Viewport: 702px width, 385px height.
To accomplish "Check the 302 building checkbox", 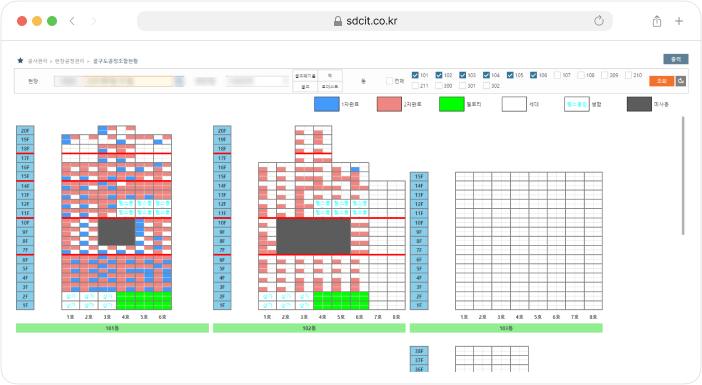I will (x=486, y=86).
